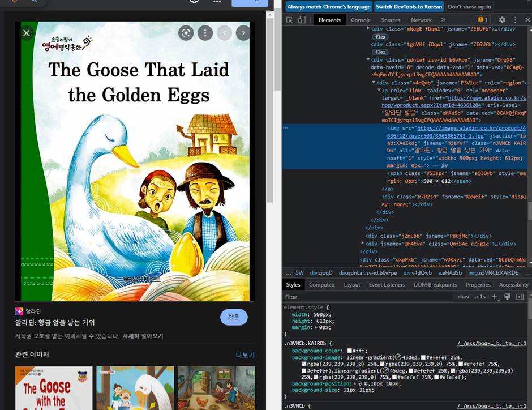Close the Google image preview panel
Image resolution: width=532 pixels, height=410 pixels.
pyautogui.click(x=27, y=33)
